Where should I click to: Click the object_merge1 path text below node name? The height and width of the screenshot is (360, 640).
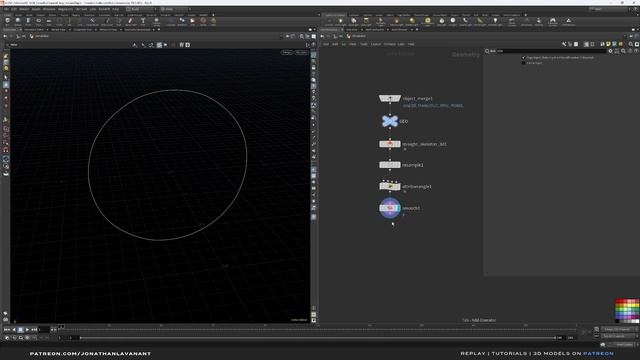tap(433, 106)
